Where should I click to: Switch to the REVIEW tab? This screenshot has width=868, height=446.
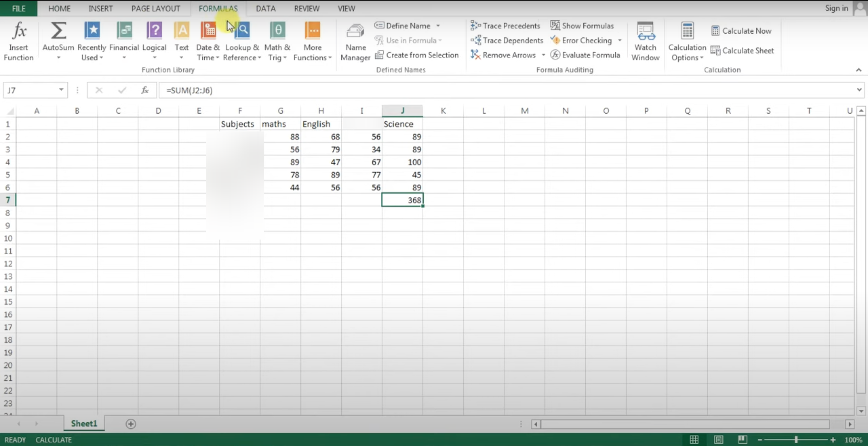click(x=307, y=9)
